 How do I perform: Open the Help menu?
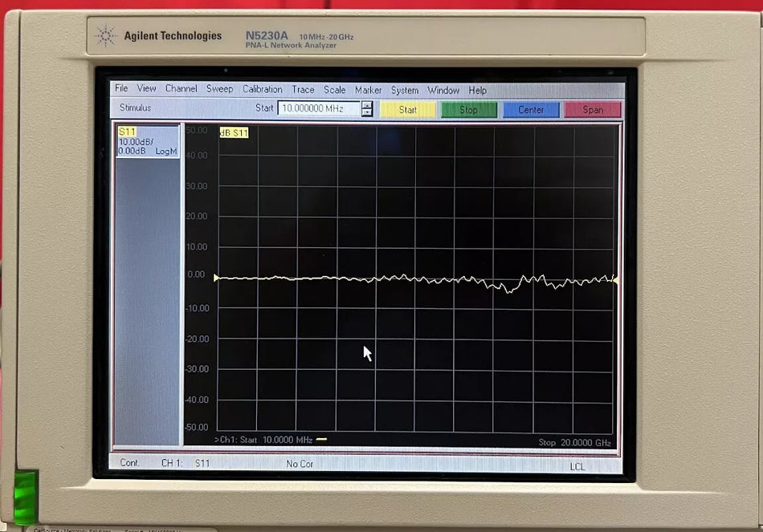pos(478,90)
